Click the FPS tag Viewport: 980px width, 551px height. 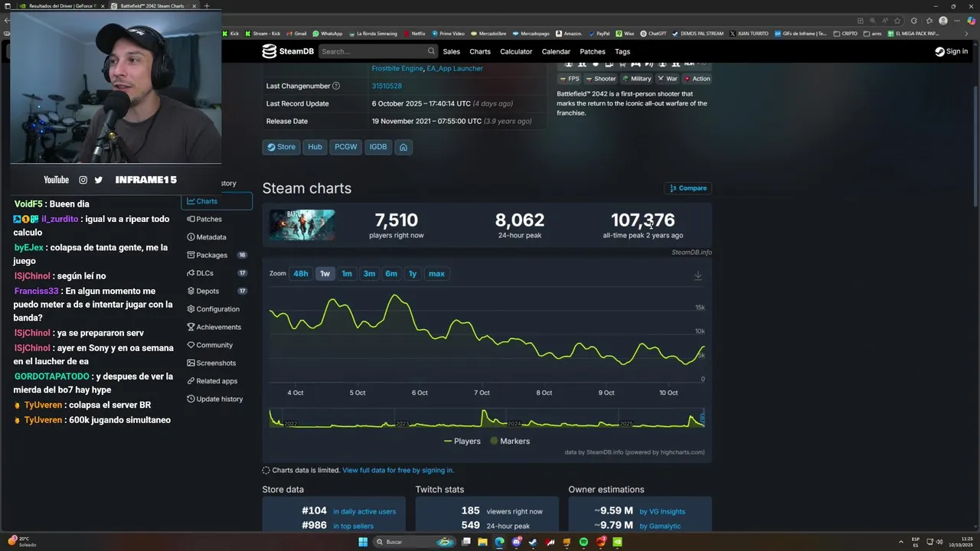[x=570, y=79]
